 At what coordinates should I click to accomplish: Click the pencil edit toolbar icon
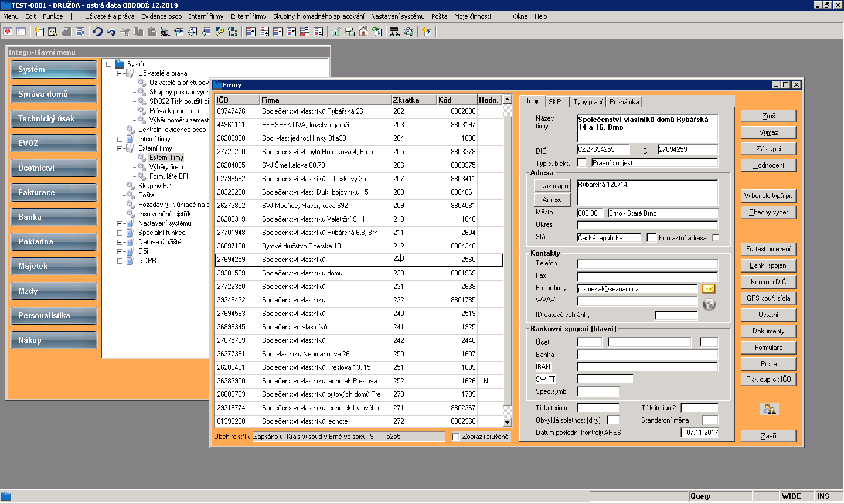pyautogui.click(x=53, y=32)
